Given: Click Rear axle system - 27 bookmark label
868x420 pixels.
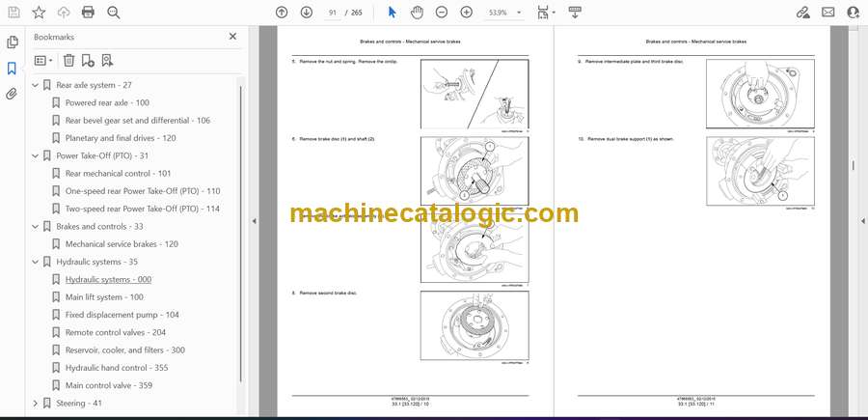Looking at the screenshot, I should [95, 85].
